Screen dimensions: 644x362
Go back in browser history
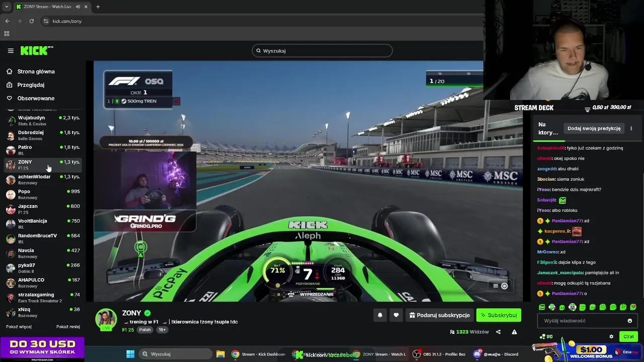click(x=7, y=21)
